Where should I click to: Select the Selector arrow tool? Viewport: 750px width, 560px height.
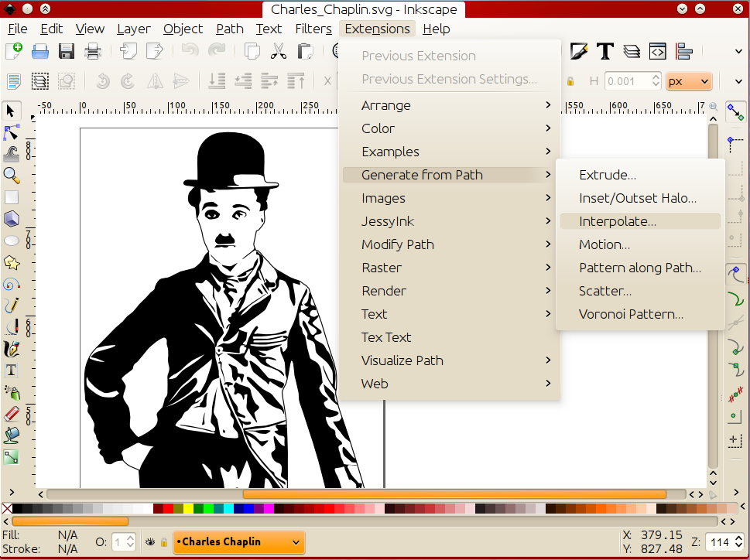point(11,111)
